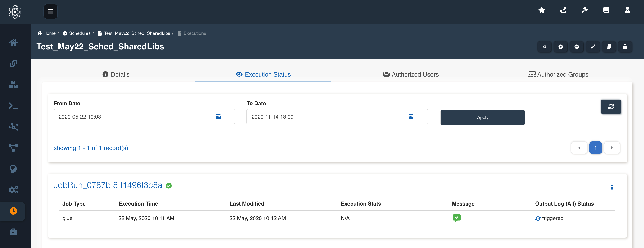The height and width of the screenshot is (248, 644).
Task: Select page 1 in the pagination control
Action: click(x=596, y=148)
